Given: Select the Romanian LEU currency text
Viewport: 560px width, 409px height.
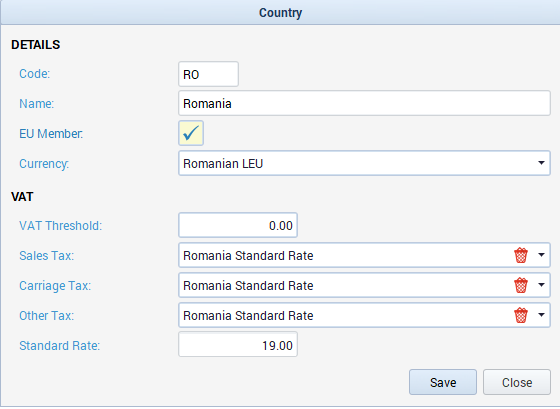Looking at the screenshot, I should pyautogui.click(x=223, y=164).
